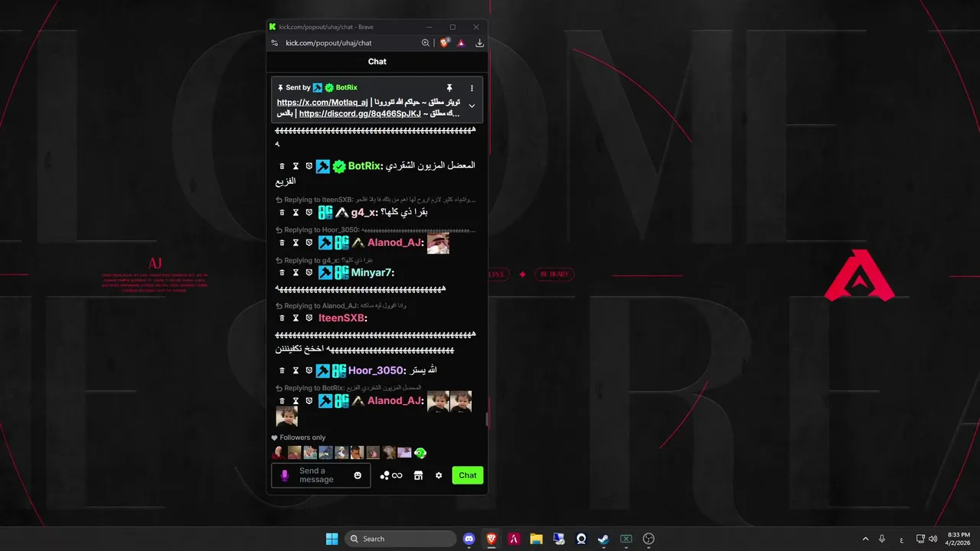Open IteenSXB username profile
This screenshot has height=551, width=980.
click(341, 318)
